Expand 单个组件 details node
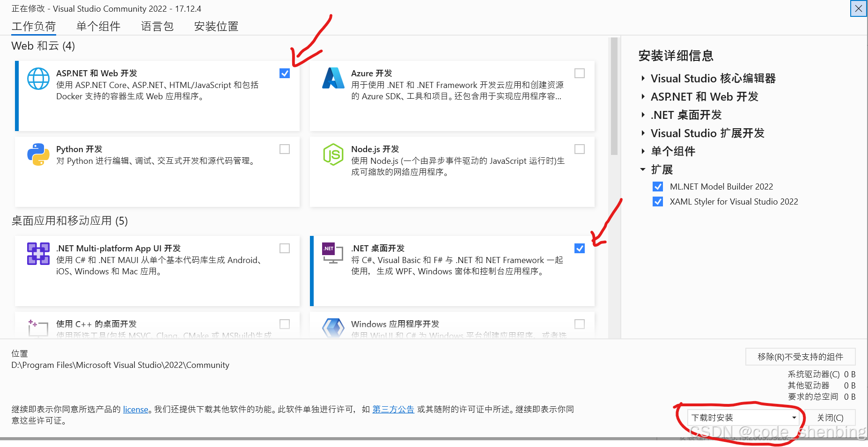This screenshot has width=868, height=447. click(x=643, y=152)
